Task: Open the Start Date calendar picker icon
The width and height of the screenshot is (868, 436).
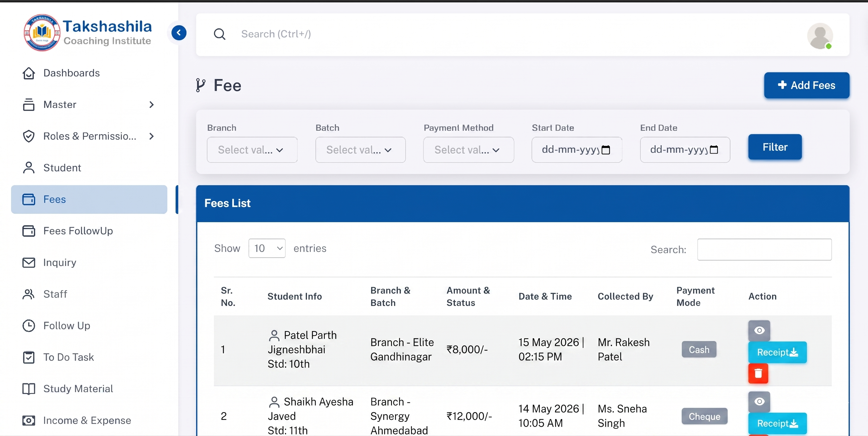Action: tap(605, 150)
